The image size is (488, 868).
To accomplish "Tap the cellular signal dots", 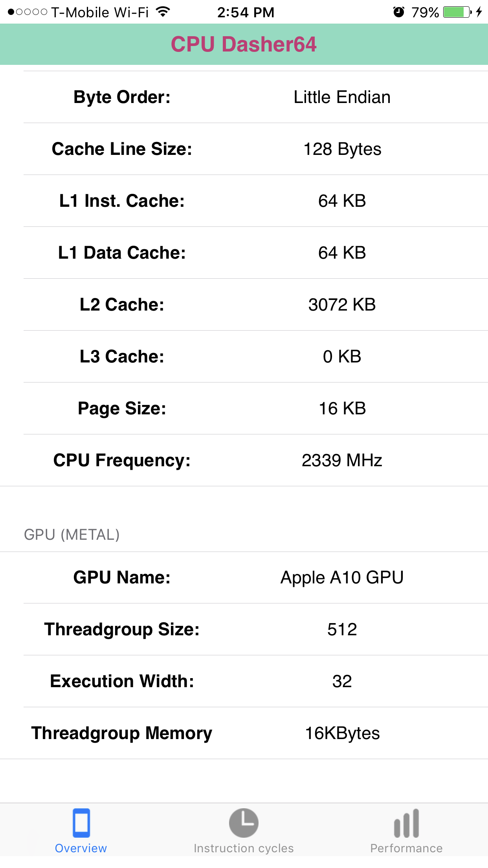I will tap(28, 12).
